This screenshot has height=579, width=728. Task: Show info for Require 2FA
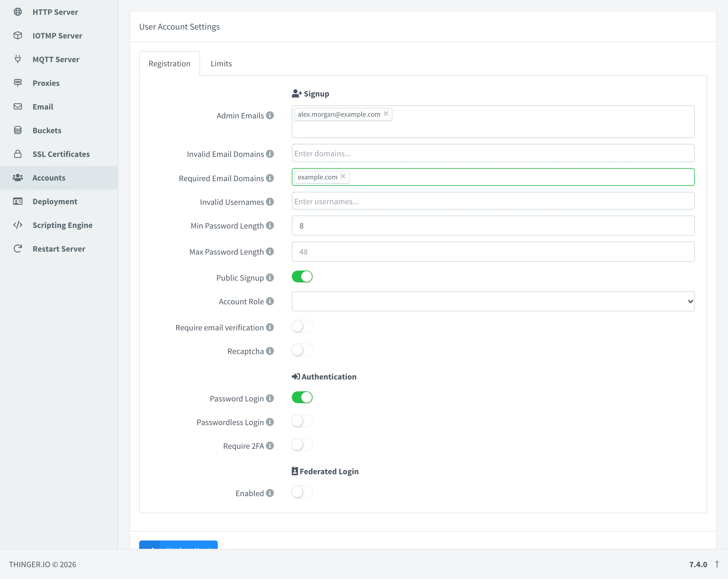click(x=270, y=445)
